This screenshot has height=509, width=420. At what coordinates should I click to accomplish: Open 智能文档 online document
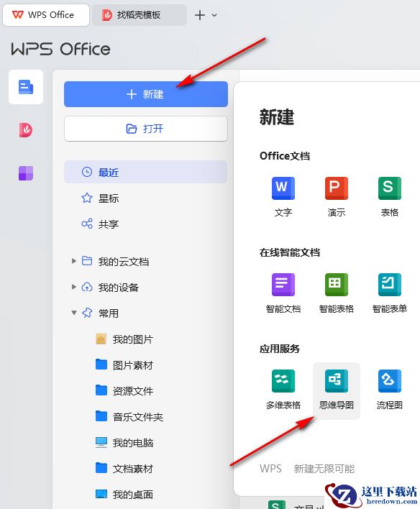click(x=283, y=293)
